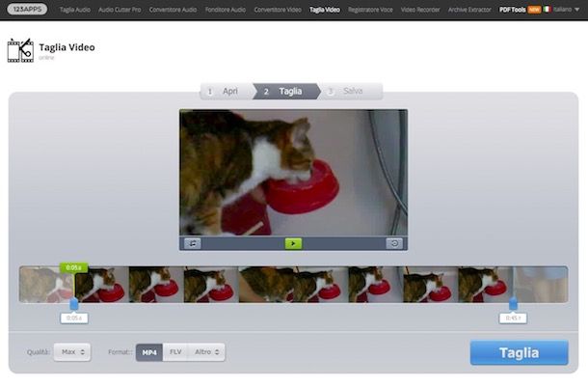Click the faded last timeline thumbnail

(x=541, y=285)
